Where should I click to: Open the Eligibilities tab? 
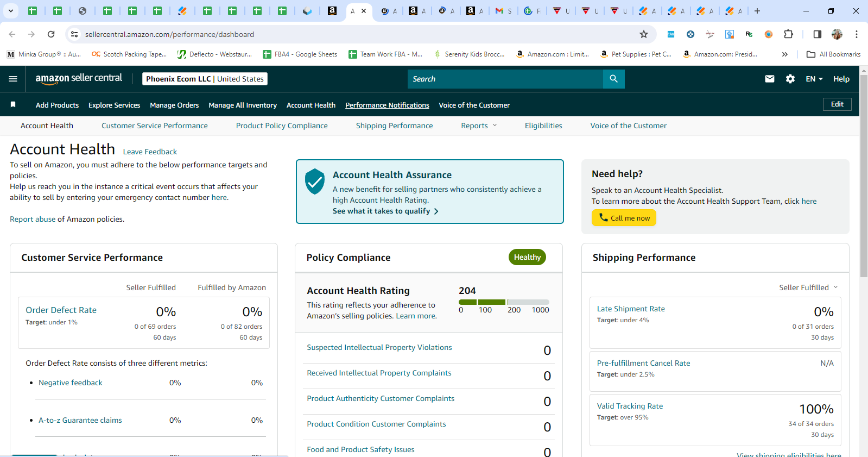pos(543,126)
